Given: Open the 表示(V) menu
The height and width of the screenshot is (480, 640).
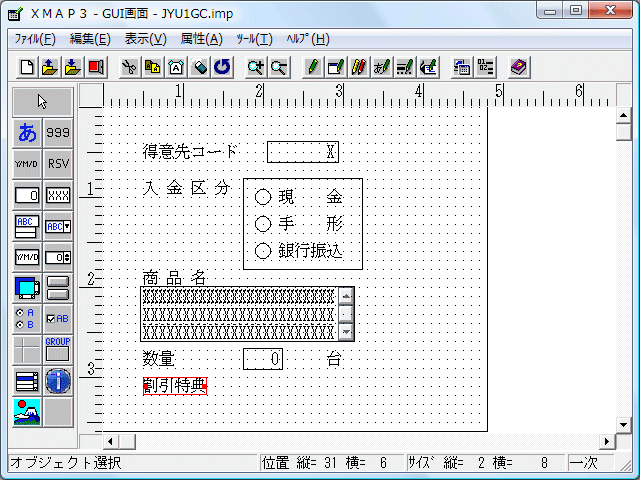Looking at the screenshot, I should point(145,39).
